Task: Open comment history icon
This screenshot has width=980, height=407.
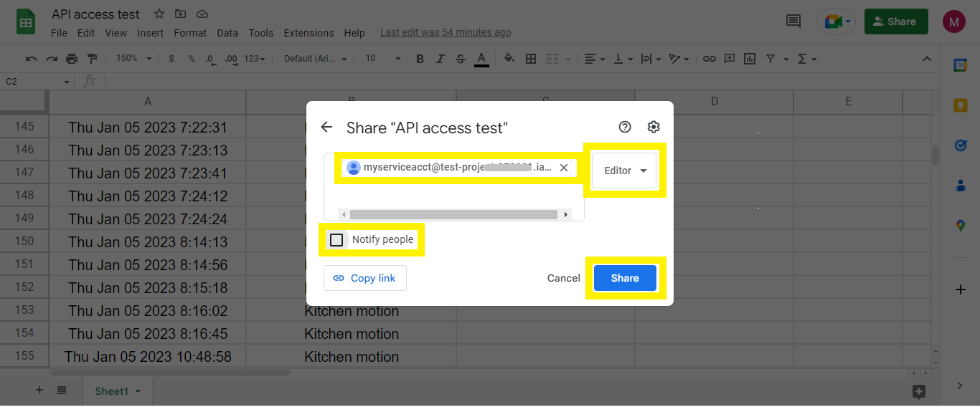Action: pyautogui.click(x=793, y=21)
